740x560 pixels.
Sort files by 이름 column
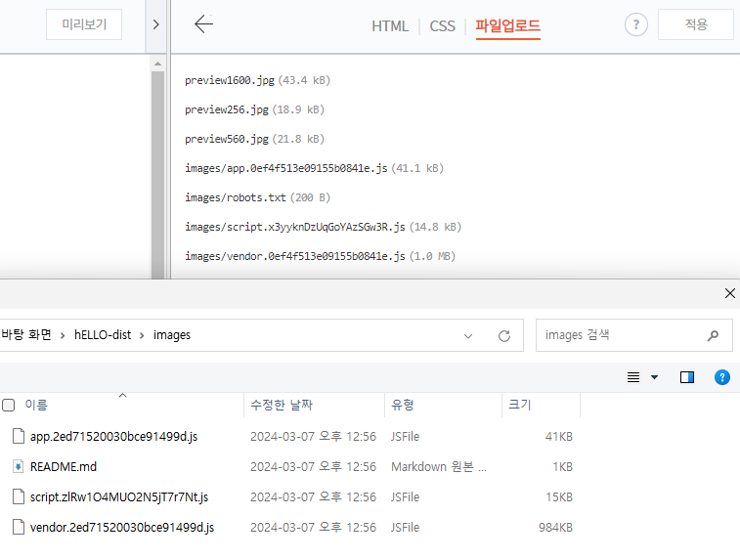click(x=36, y=405)
